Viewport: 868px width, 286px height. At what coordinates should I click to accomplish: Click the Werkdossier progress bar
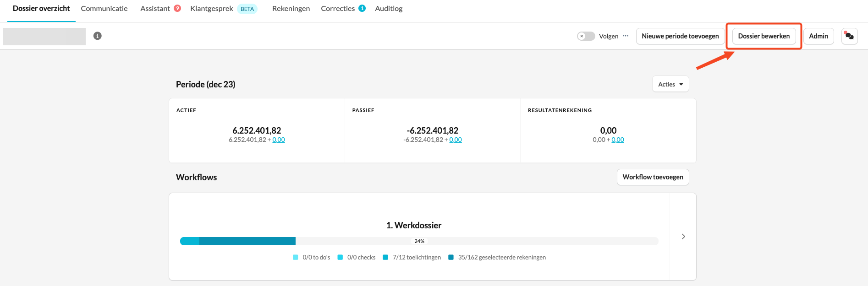[x=419, y=241]
